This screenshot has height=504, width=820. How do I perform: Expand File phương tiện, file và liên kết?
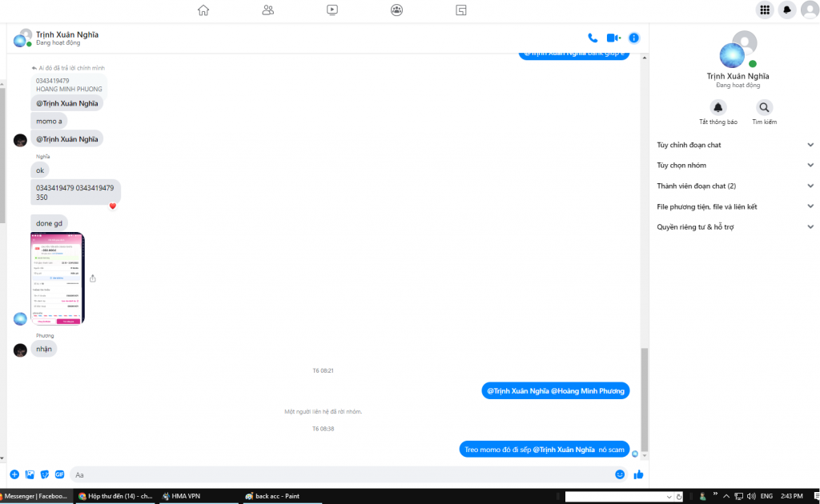tap(734, 206)
